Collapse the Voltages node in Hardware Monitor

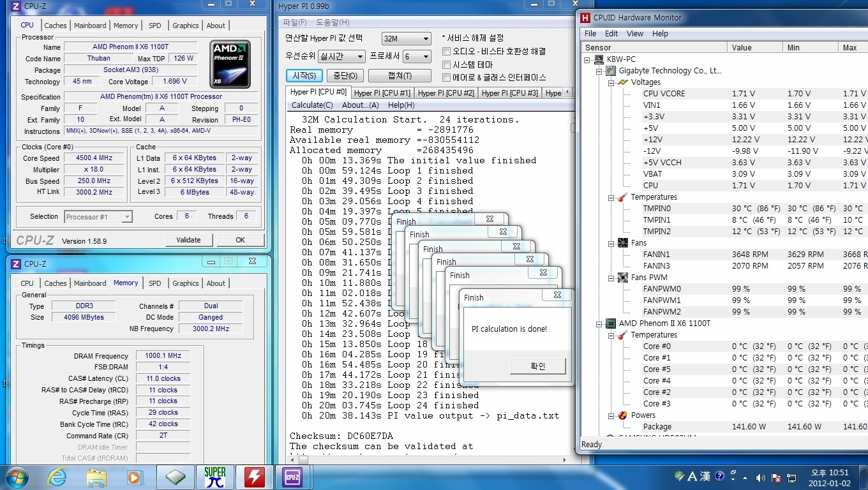(x=611, y=82)
